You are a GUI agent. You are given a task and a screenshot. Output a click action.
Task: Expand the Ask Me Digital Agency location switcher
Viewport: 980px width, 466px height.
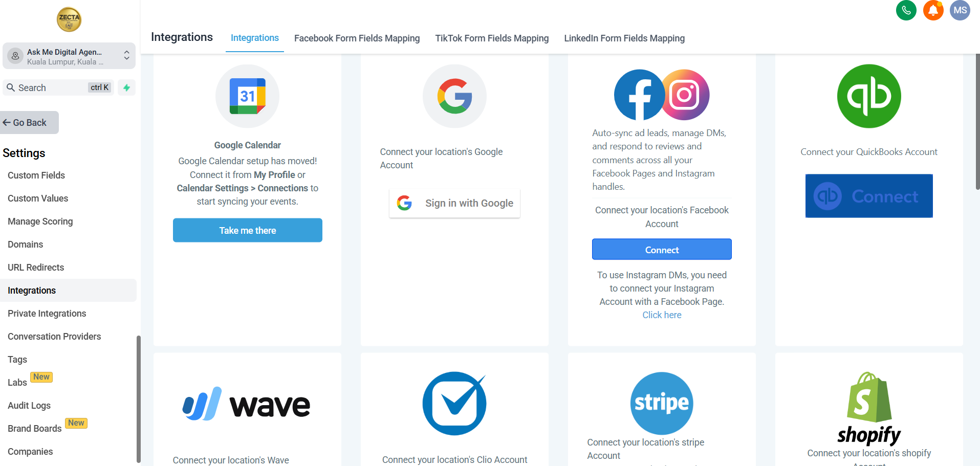(69, 56)
